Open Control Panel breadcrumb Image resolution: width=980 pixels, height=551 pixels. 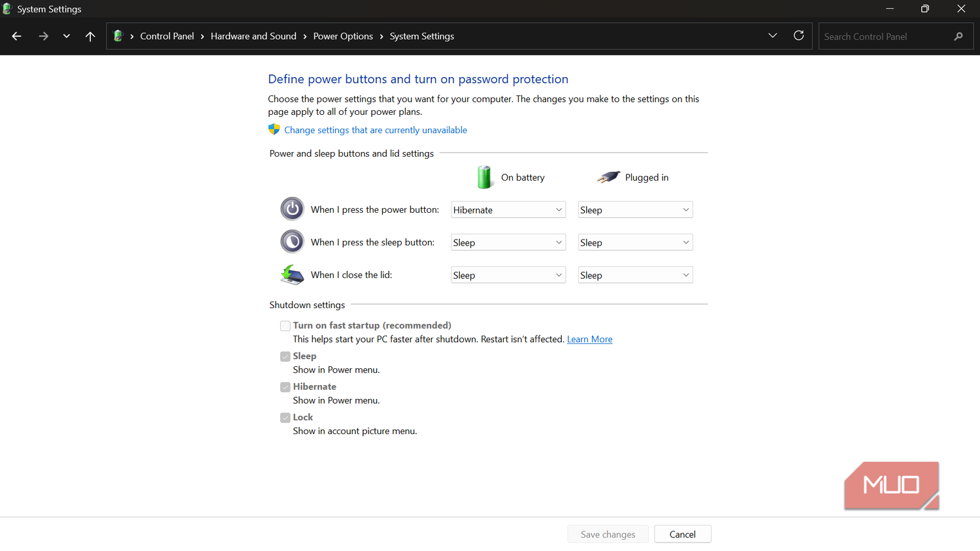click(167, 37)
